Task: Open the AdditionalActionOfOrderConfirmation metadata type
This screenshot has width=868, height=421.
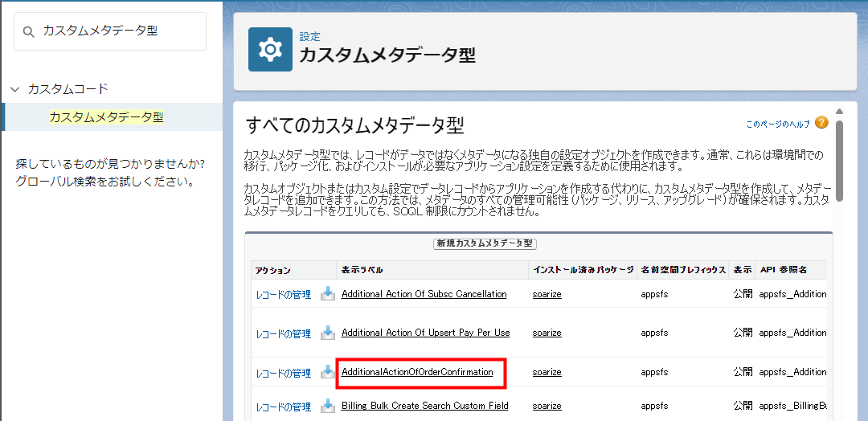Action: pos(417,372)
